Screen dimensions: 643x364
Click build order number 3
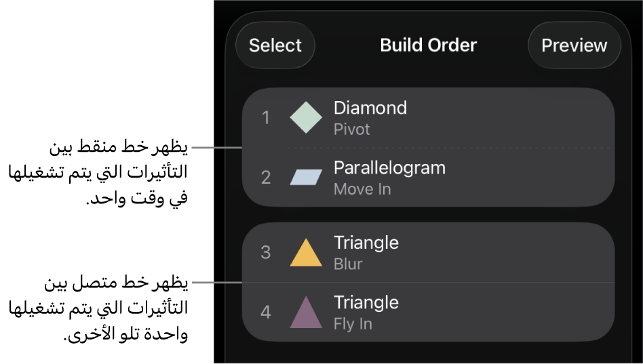(x=266, y=253)
